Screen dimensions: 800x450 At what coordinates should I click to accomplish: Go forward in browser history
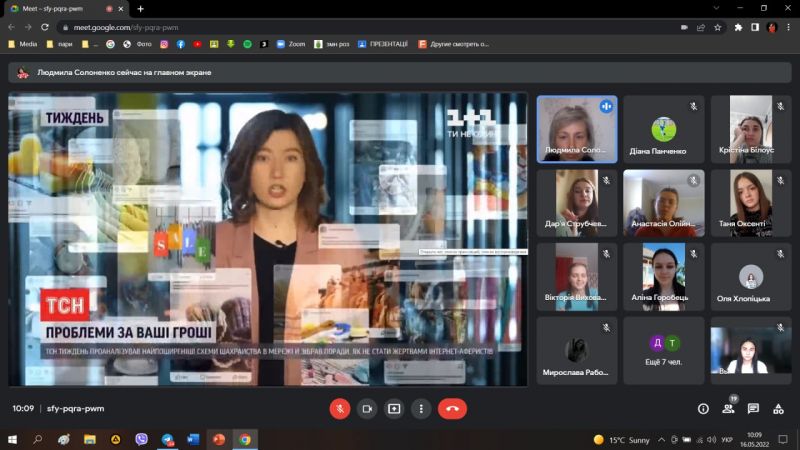(28, 27)
